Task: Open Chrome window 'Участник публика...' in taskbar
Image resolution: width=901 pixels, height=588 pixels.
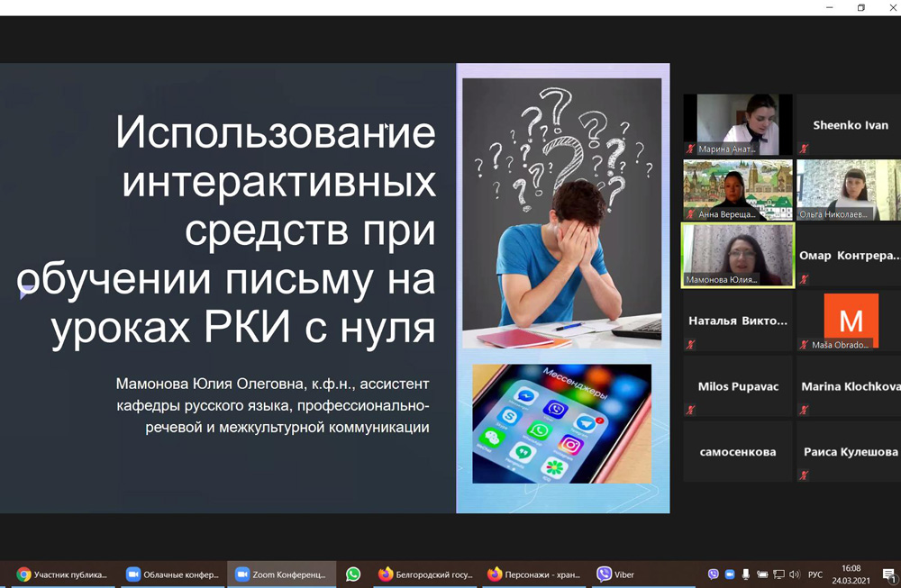Action: click(61, 574)
